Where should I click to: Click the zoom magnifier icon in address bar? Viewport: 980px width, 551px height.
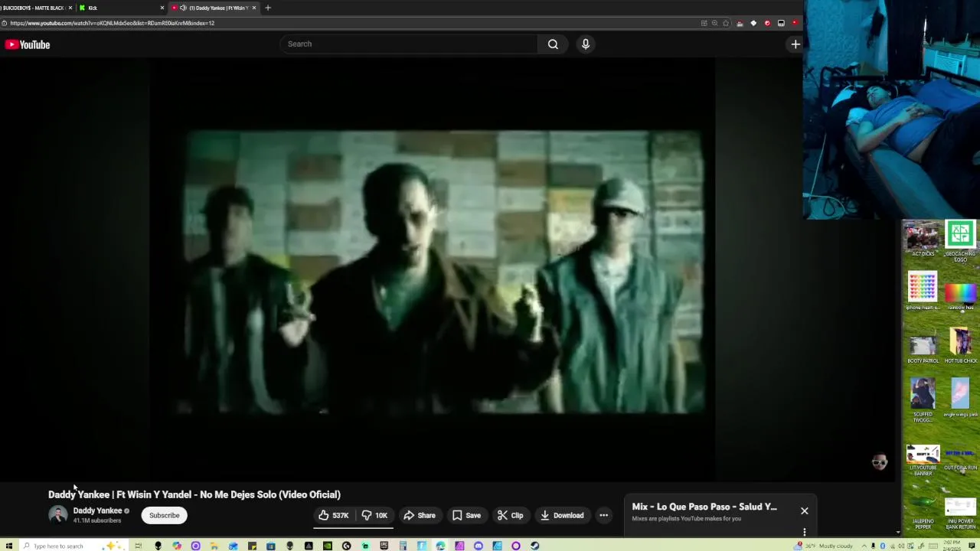click(714, 23)
